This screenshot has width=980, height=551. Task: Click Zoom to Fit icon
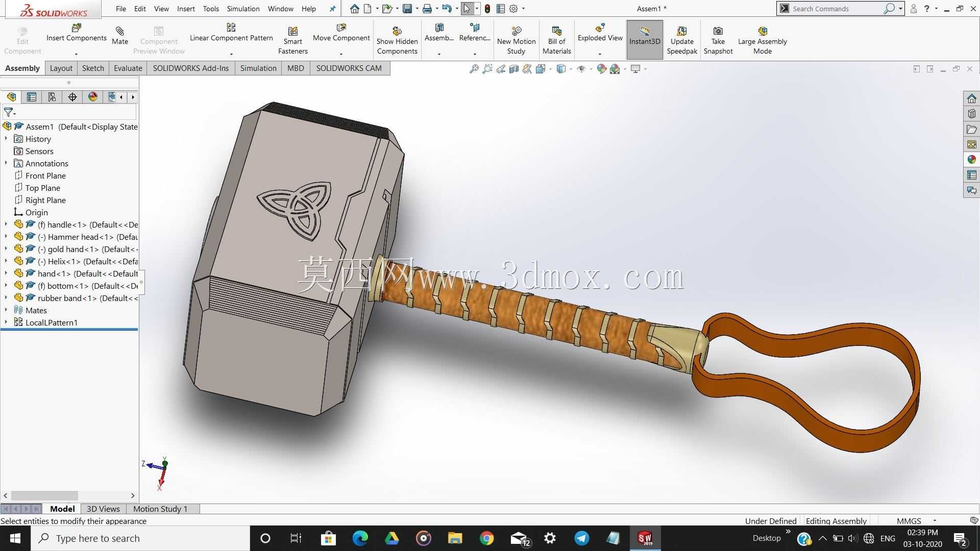click(474, 69)
